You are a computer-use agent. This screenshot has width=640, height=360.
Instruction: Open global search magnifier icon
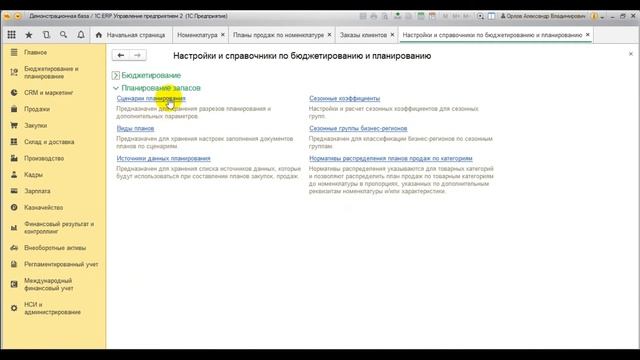pyautogui.click(x=63, y=35)
